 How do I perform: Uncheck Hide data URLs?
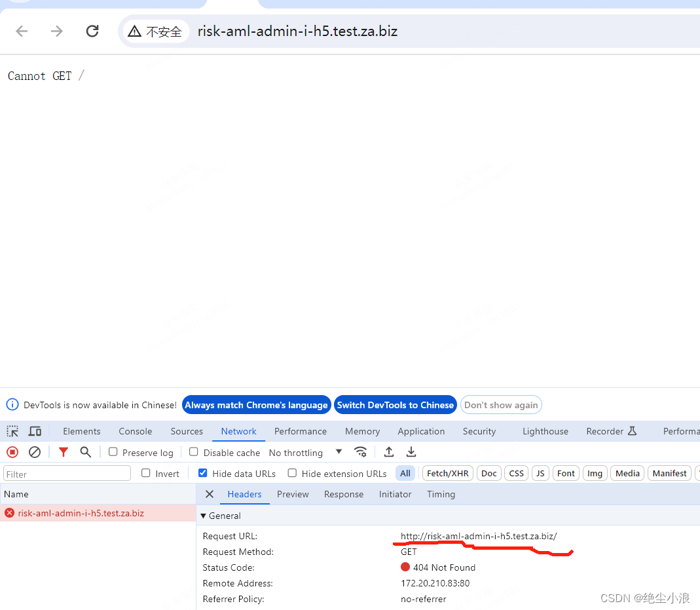[203, 473]
